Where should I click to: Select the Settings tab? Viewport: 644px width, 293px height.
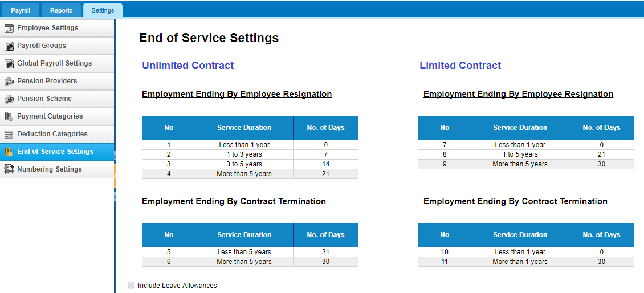(103, 10)
